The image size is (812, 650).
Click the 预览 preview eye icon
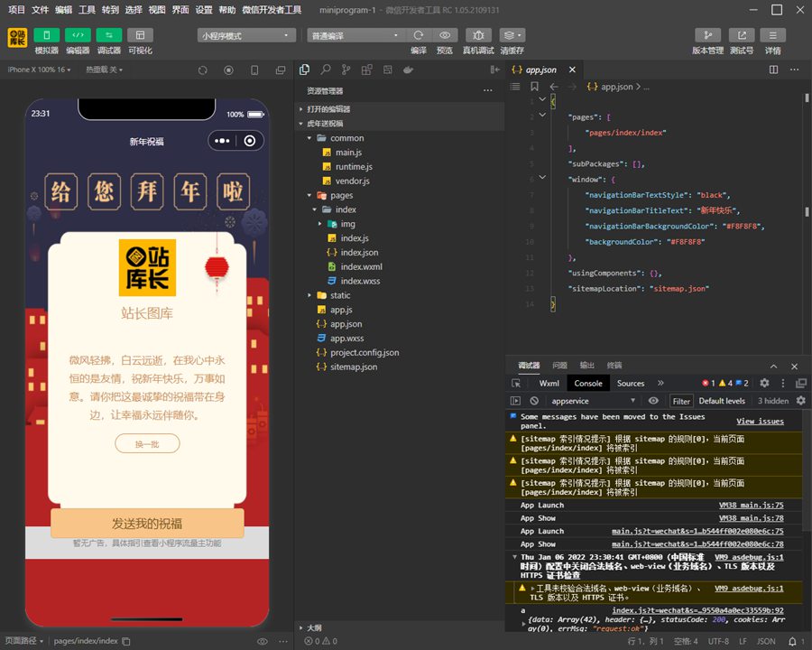pos(445,35)
